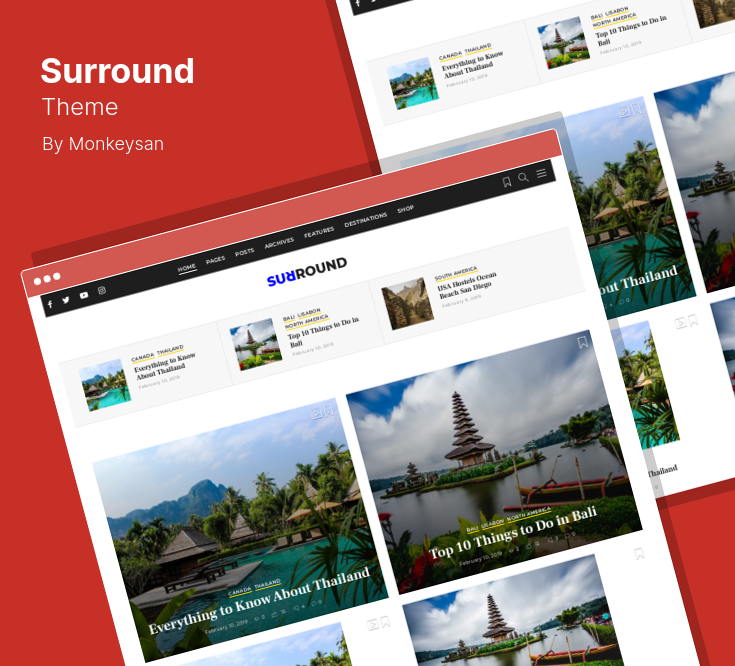735x666 pixels.
Task: Click the Facebook icon in the header
Action: tap(50, 304)
